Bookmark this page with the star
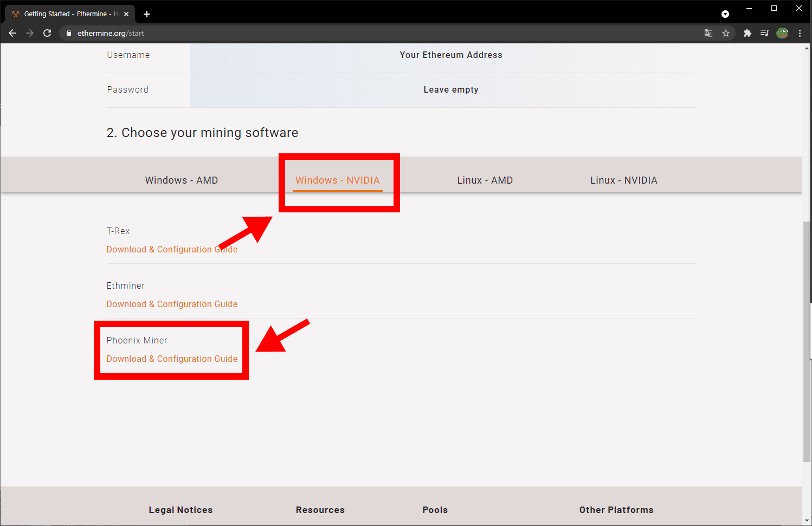This screenshot has height=526, width=812. pyautogui.click(x=726, y=33)
